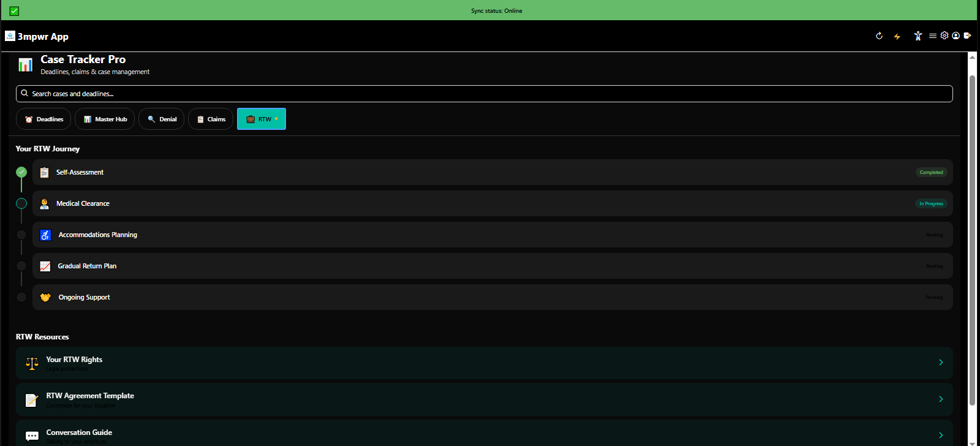Open the hamburger menu icon
The image size is (980, 446).
tap(932, 36)
